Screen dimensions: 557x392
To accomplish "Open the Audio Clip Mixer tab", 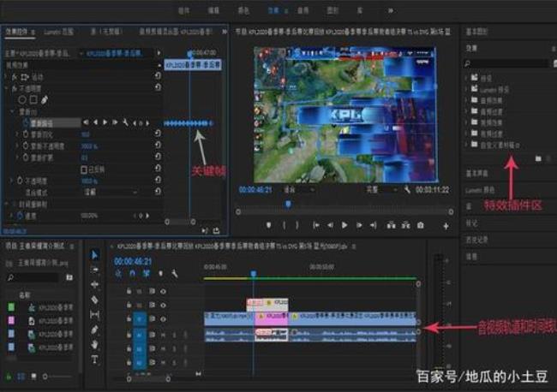I will pos(176,32).
